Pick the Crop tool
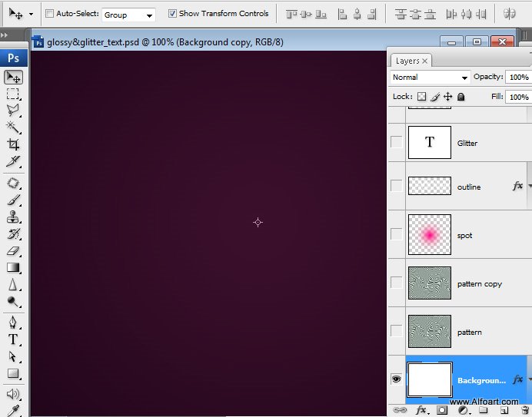 pyautogui.click(x=13, y=144)
